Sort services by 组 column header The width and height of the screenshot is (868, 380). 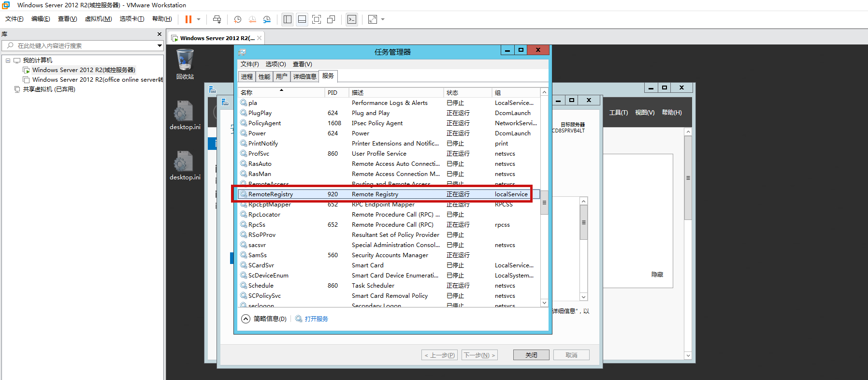point(516,92)
